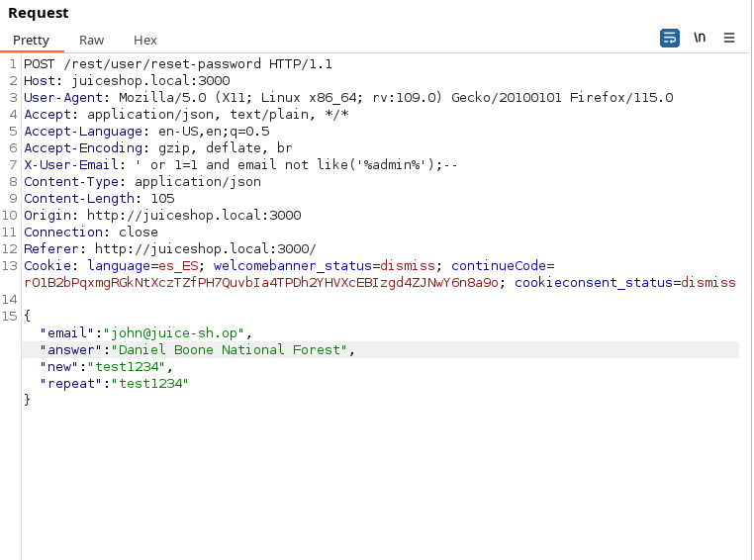Click the Host header name
The height and width of the screenshot is (560, 754).
point(40,81)
